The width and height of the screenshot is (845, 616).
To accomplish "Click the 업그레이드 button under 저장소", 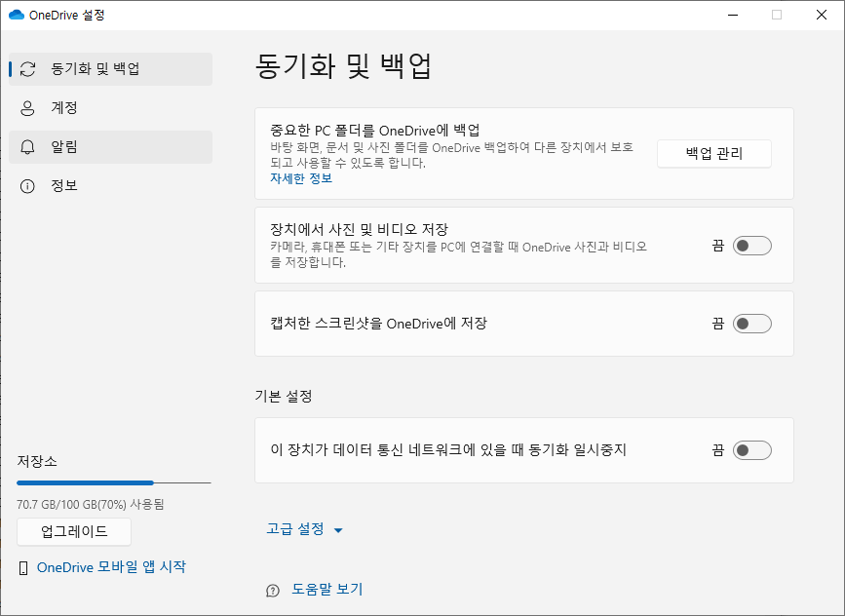I will (x=73, y=532).
